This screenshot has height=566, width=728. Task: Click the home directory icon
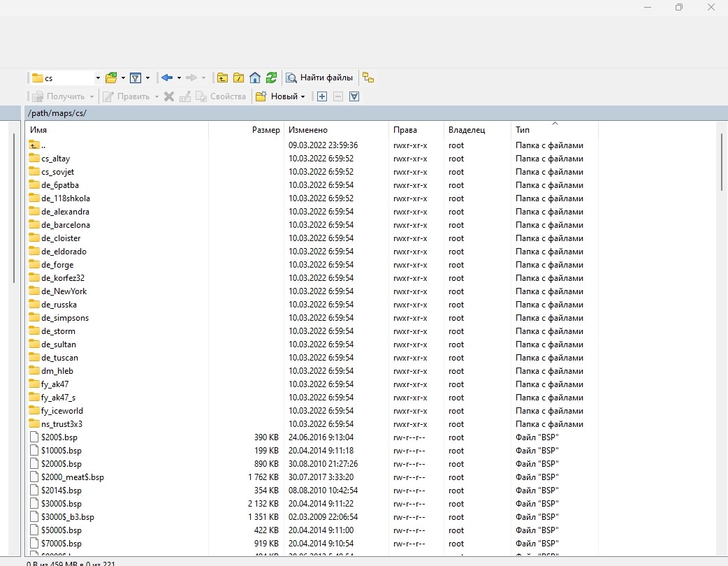(x=255, y=78)
